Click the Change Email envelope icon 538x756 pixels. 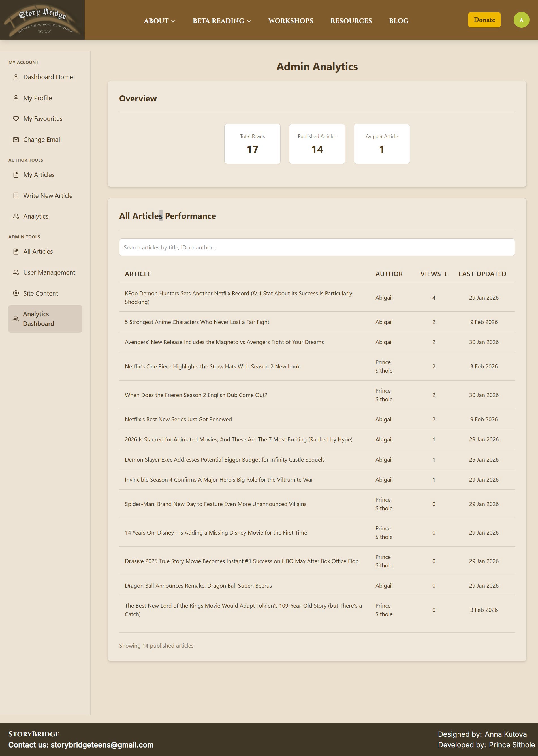point(16,140)
